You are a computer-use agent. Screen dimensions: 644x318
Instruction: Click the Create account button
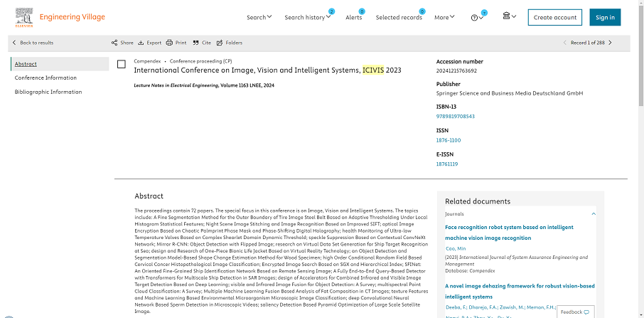(x=554, y=17)
